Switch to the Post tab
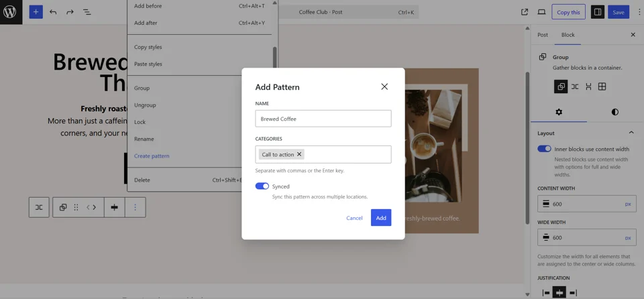Image resolution: width=644 pixels, height=299 pixels. coord(543,35)
